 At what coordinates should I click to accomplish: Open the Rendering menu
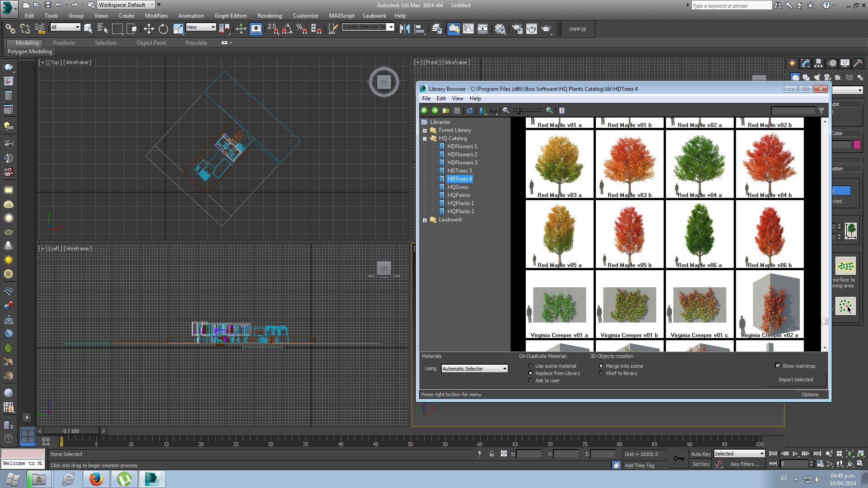click(269, 16)
